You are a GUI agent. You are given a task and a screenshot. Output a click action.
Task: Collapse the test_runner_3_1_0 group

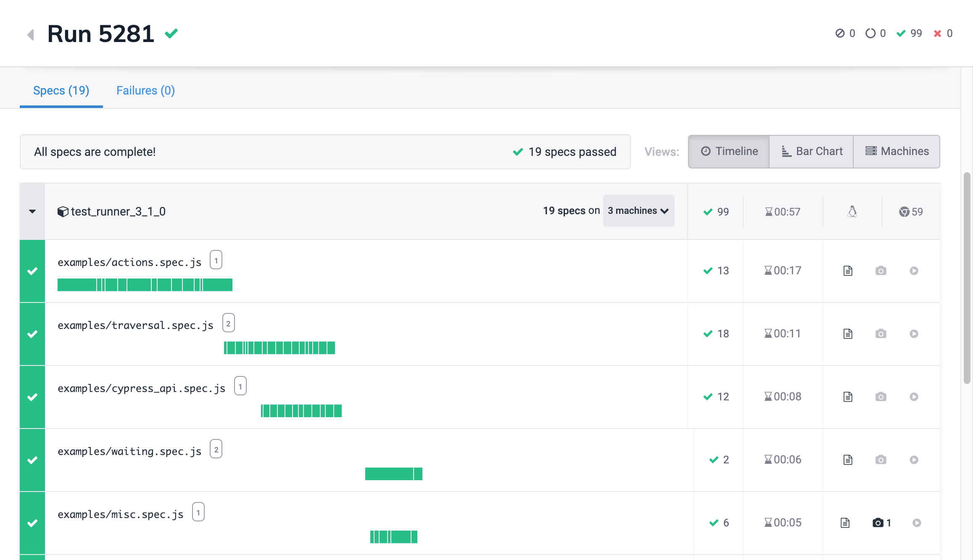pyautogui.click(x=32, y=211)
